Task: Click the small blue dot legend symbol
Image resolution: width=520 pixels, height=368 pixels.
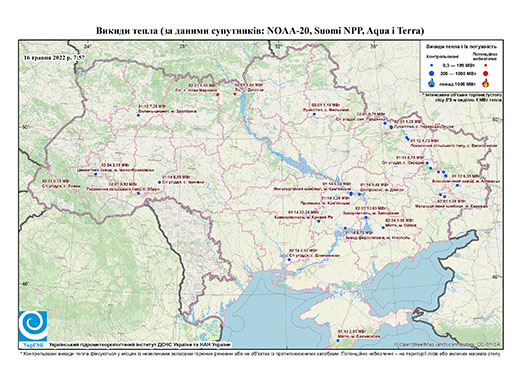Action: click(x=432, y=66)
